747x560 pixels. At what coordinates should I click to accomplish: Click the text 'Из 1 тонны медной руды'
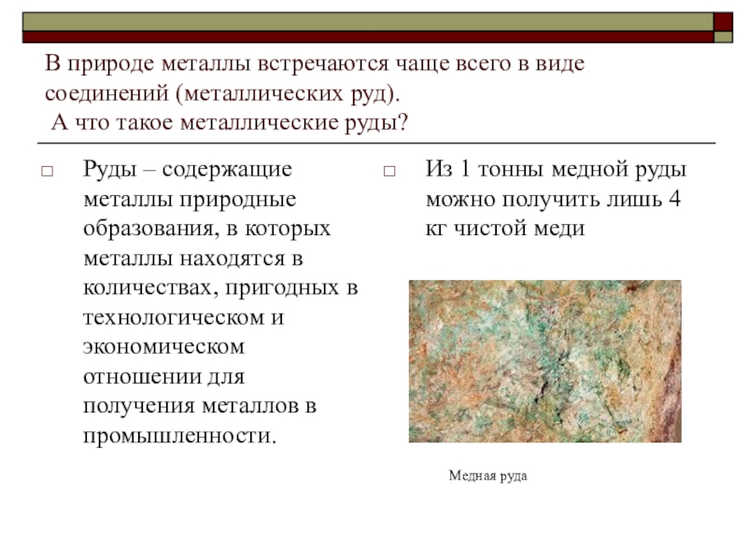[556, 170]
